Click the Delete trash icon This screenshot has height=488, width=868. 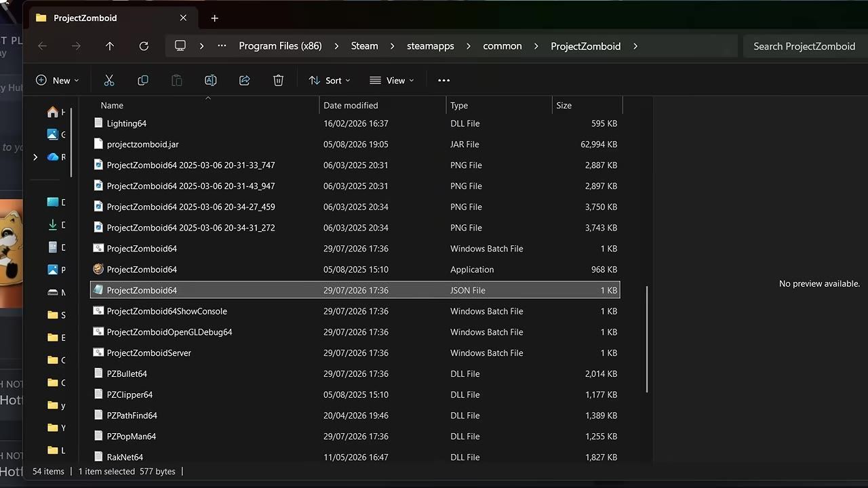pyautogui.click(x=278, y=80)
